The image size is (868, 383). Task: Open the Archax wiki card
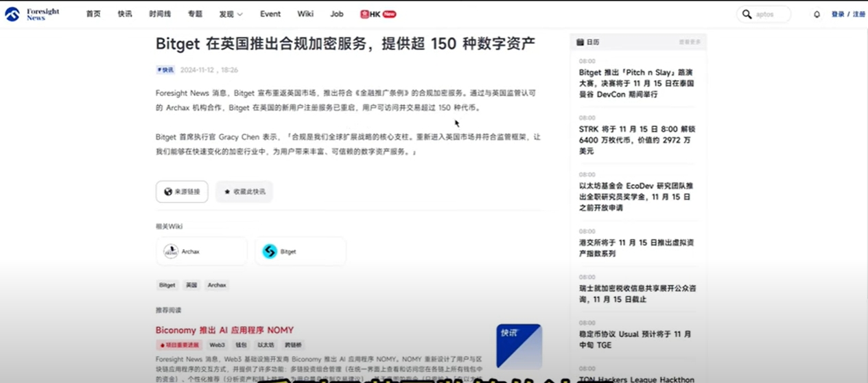point(202,251)
